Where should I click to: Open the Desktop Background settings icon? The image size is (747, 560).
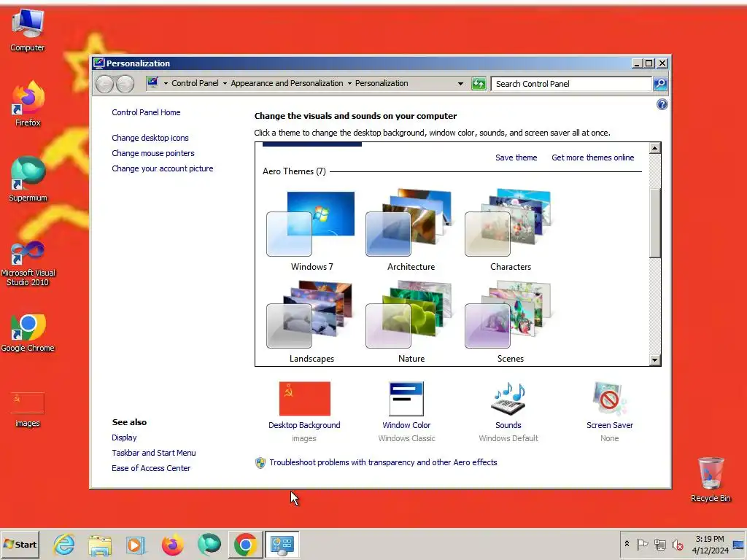click(x=304, y=399)
